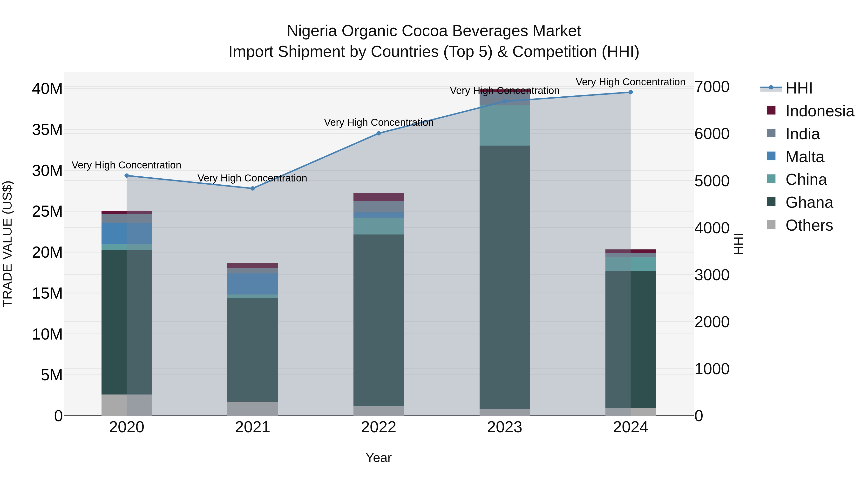
Task: Select the China segment of the 2024 bar
Action: click(x=631, y=264)
